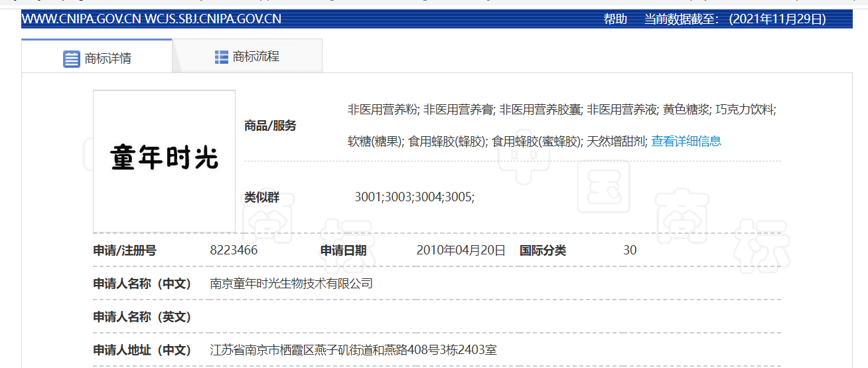Open the 商标详情 tab
Image resolution: width=868 pixels, height=368 pixels.
point(97,56)
